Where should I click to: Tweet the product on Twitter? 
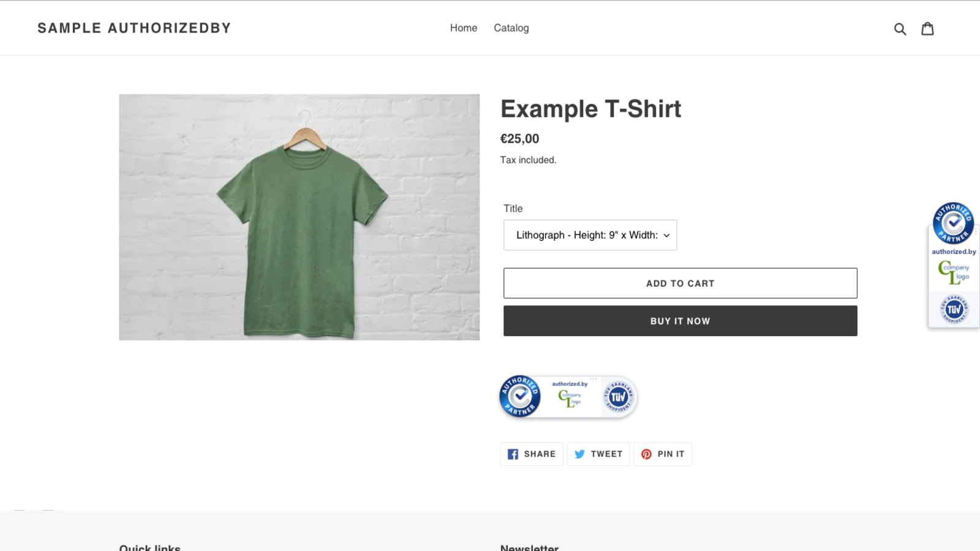tap(598, 454)
